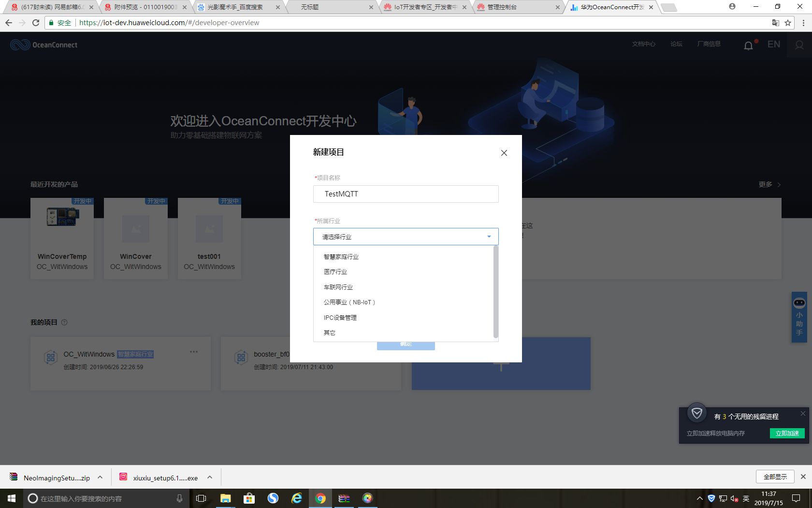Open Windows action center icon
Screen dimensions: 812x508
tap(796, 498)
